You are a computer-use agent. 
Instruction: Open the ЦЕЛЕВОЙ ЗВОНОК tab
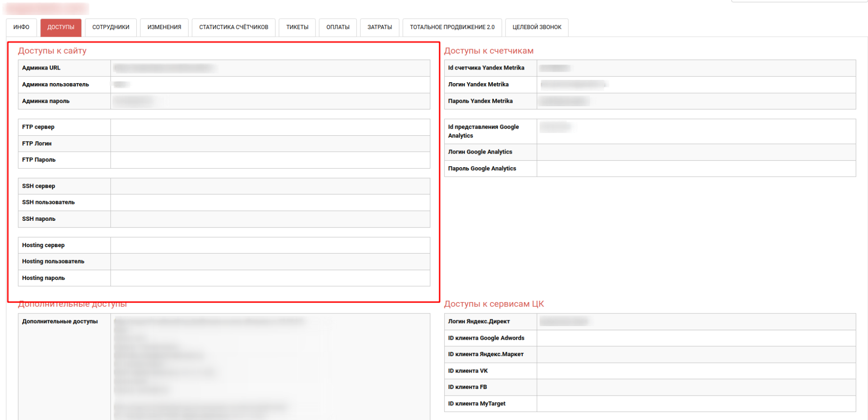[x=537, y=27]
